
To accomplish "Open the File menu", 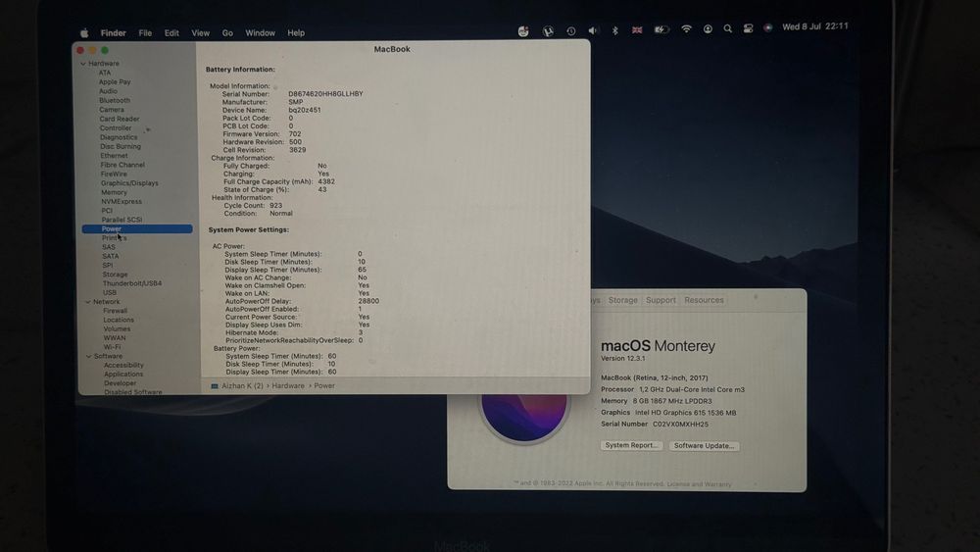I will (x=145, y=33).
